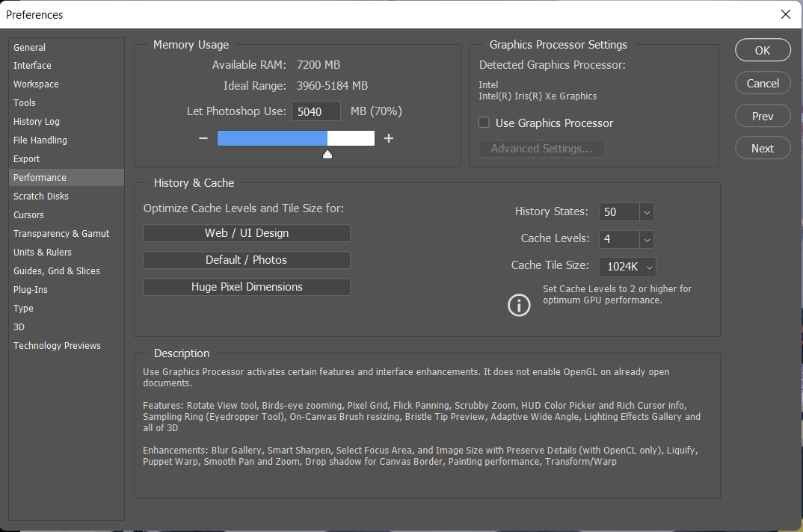
Task: View the Technology Previews settings
Action: [57, 345]
